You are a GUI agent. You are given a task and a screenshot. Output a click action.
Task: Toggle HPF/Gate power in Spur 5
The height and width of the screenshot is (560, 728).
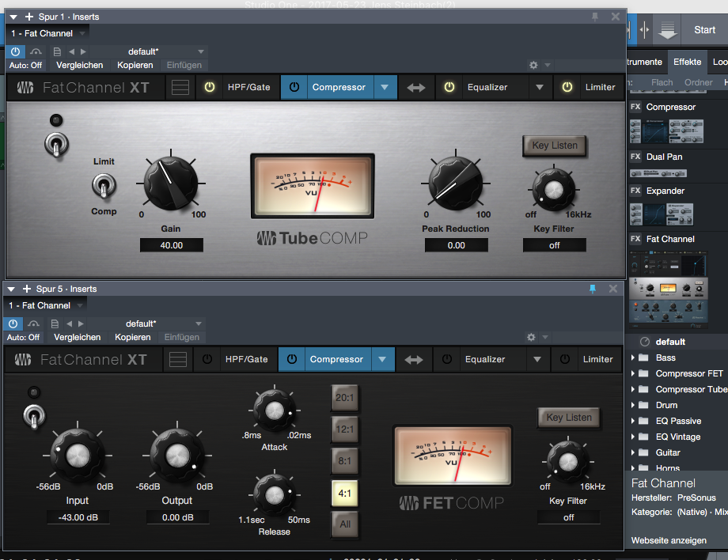207,358
